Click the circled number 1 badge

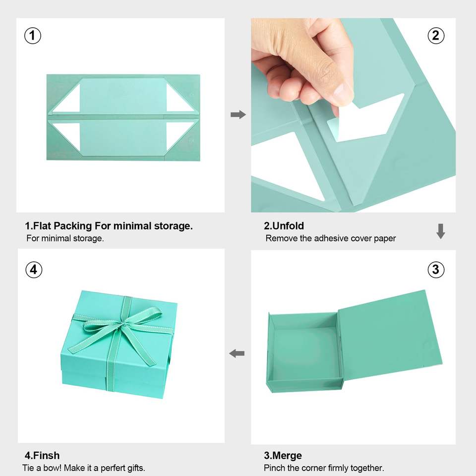click(x=33, y=36)
